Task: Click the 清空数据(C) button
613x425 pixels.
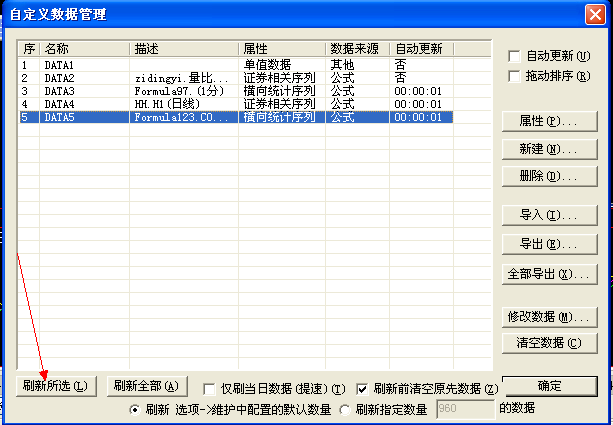Action: coord(550,343)
